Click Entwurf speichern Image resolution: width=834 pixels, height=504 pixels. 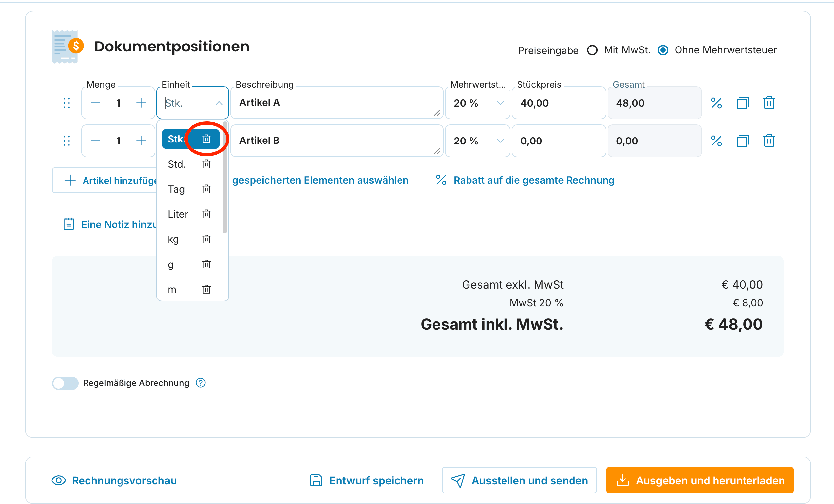click(x=366, y=480)
